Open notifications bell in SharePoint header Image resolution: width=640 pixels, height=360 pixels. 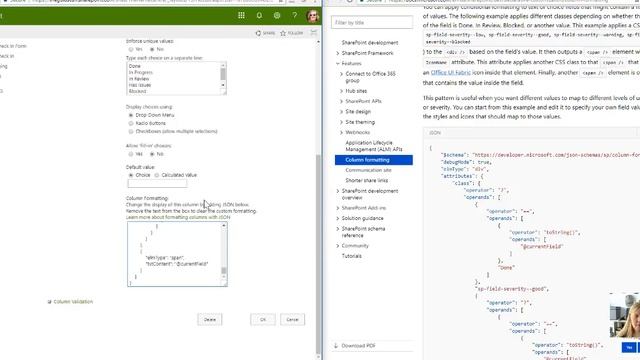[259, 16]
